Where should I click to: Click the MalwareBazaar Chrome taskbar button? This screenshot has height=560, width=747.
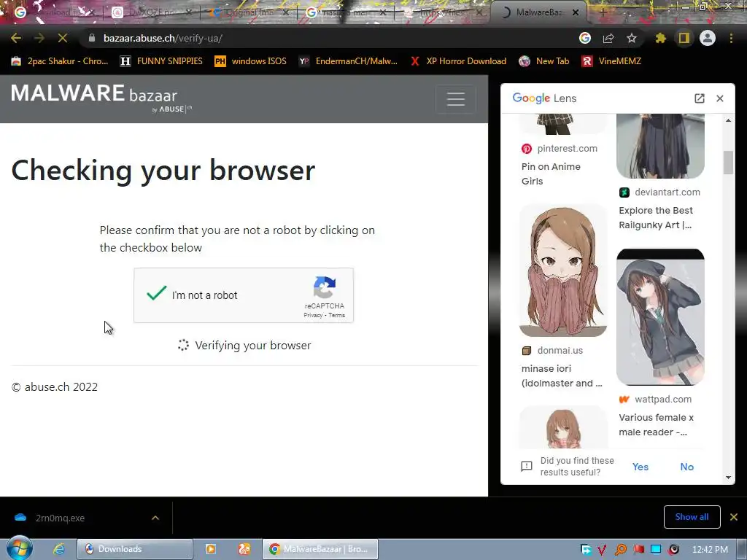click(x=320, y=549)
